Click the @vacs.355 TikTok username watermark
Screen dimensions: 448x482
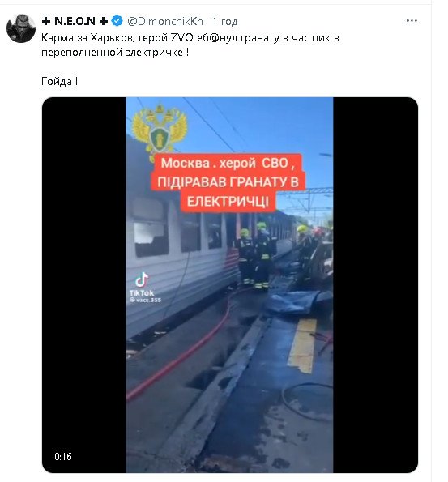(x=145, y=300)
